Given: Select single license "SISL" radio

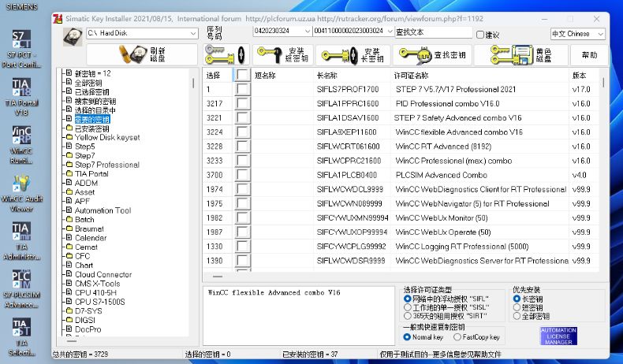Looking at the screenshot, I should (407, 307).
